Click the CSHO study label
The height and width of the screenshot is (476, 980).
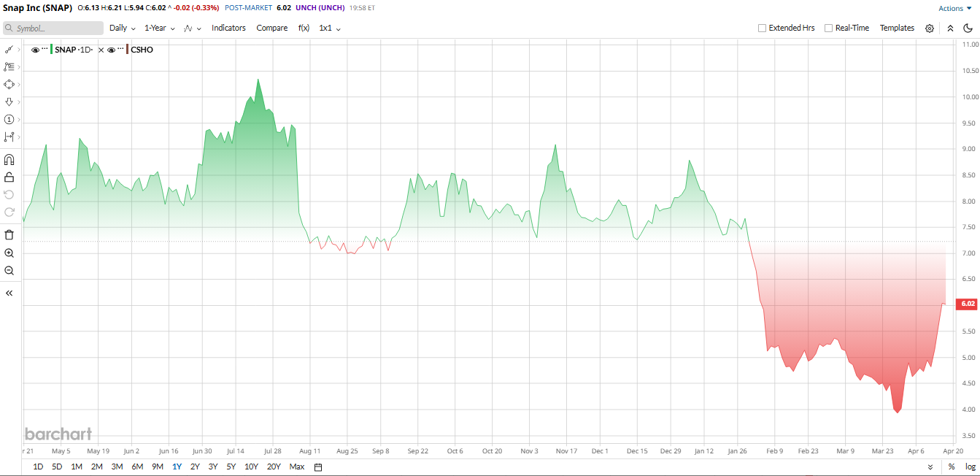[142, 50]
